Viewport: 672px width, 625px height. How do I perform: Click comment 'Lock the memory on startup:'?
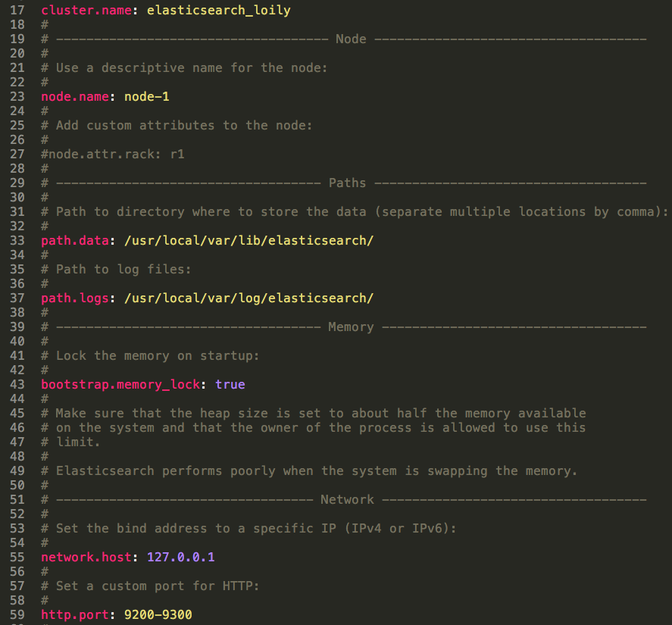click(x=150, y=355)
